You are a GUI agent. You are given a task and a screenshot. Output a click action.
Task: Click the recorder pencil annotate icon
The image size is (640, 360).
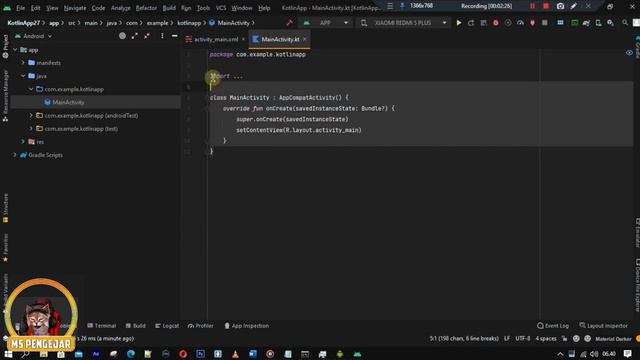(573, 6)
